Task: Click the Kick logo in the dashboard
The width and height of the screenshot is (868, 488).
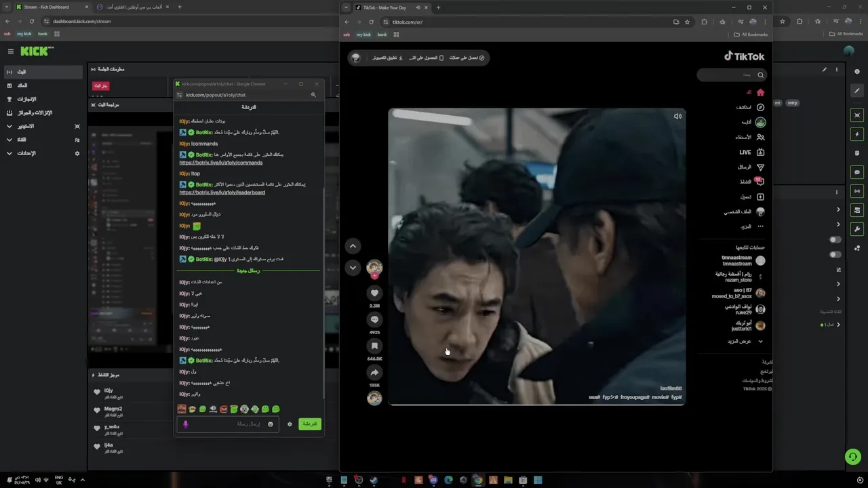Action: point(35,51)
